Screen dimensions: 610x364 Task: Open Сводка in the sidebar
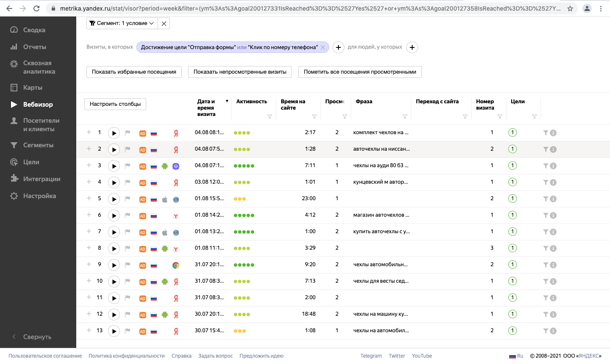click(x=34, y=30)
